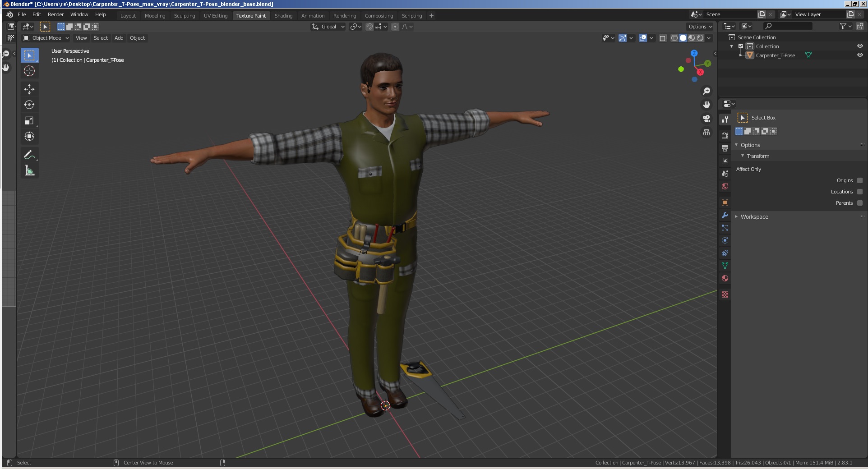
Task: Switch to Layout workspace tab
Action: (128, 16)
